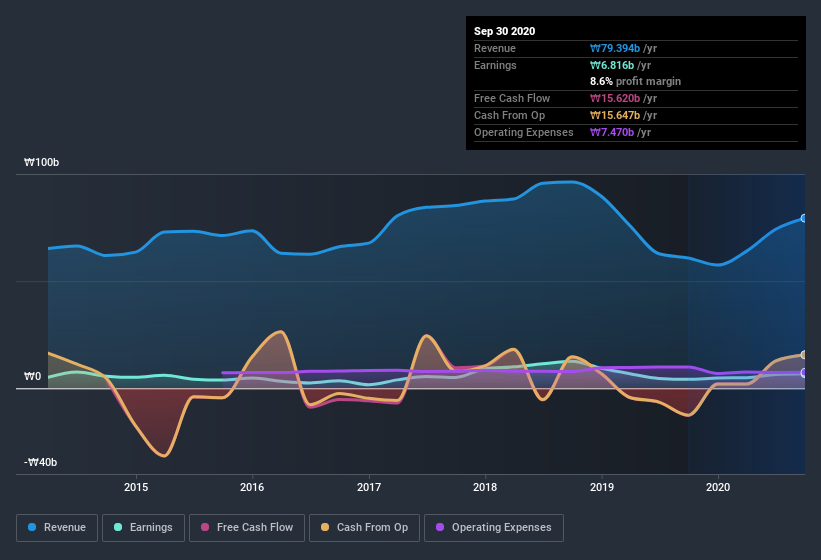This screenshot has height=560, width=821.
Task: Toggle the Revenue legend series
Action: [x=57, y=528]
